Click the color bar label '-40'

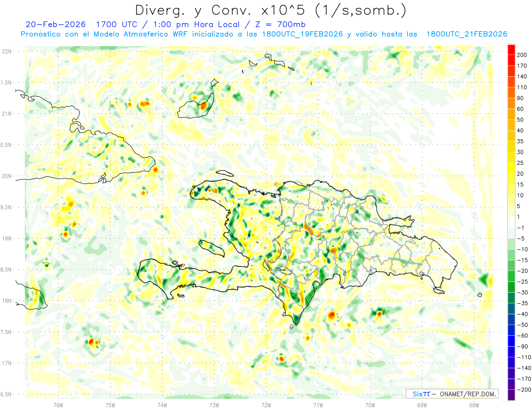(x=522, y=314)
